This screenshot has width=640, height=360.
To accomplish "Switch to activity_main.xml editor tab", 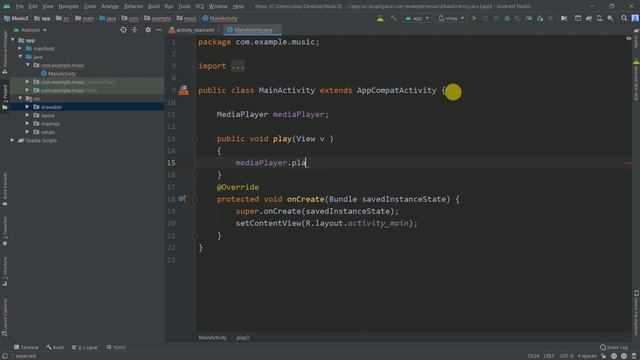I will pyautogui.click(x=195, y=30).
